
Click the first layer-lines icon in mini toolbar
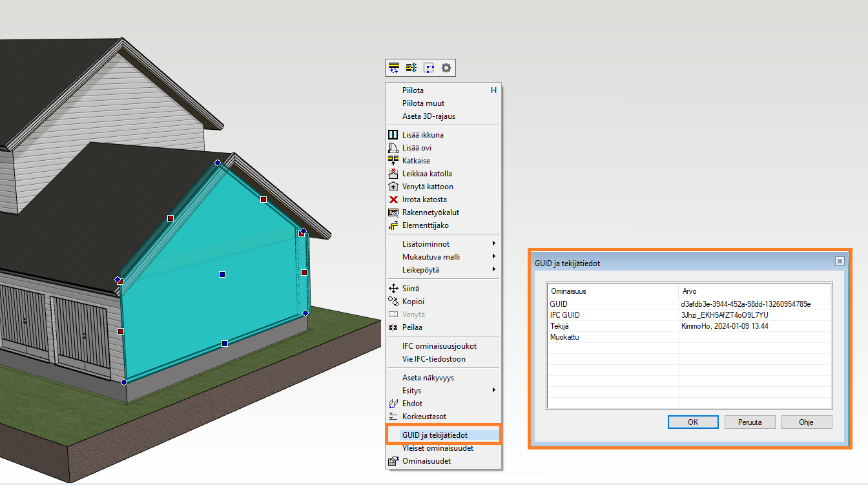[x=393, y=67]
